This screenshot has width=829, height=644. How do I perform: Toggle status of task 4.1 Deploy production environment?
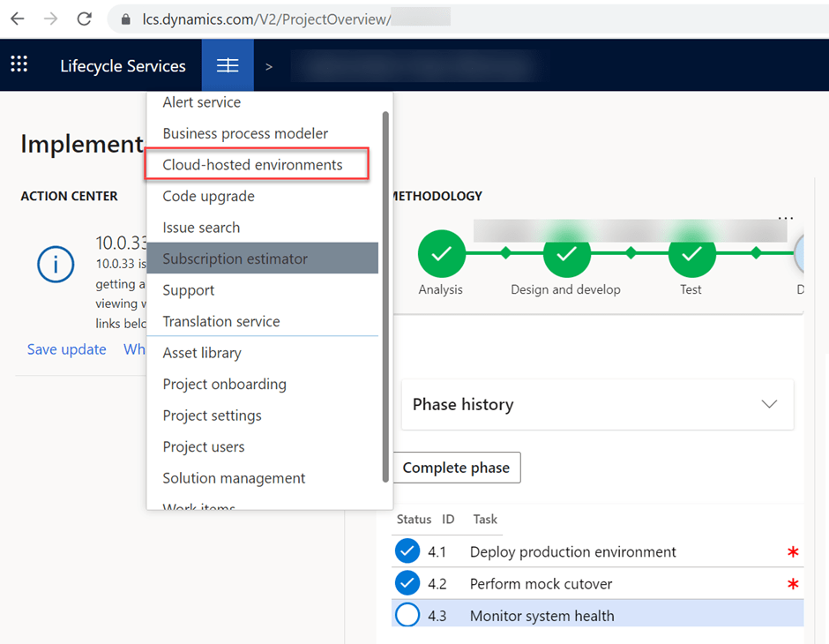point(407,552)
